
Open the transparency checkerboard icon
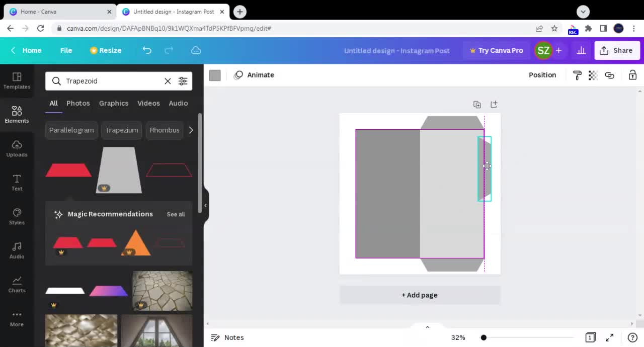point(593,75)
